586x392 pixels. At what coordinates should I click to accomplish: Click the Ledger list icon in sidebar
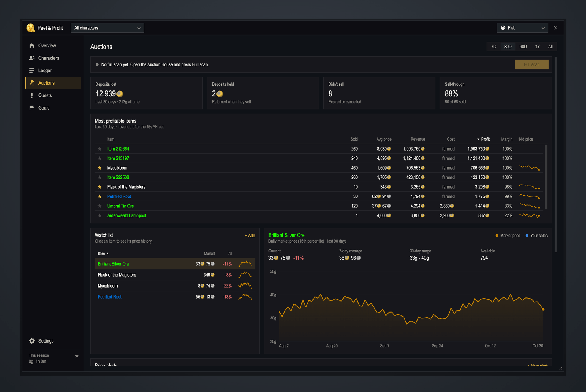pyautogui.click(x=32, y=70)
